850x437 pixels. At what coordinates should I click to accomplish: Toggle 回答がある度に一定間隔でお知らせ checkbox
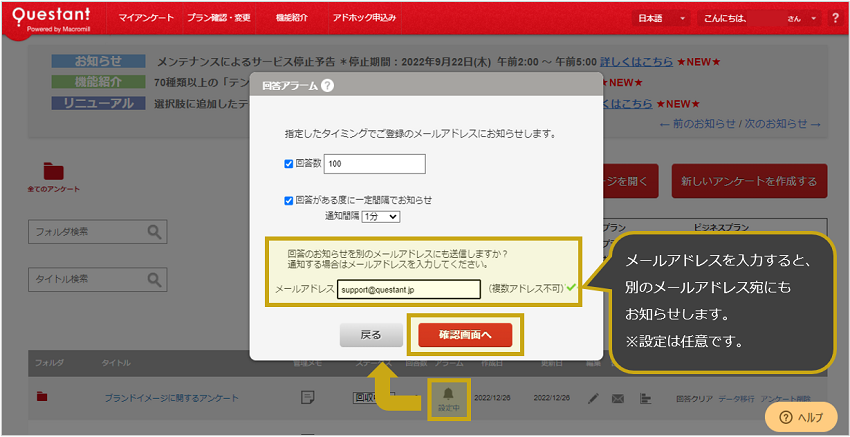pos(288,200)
